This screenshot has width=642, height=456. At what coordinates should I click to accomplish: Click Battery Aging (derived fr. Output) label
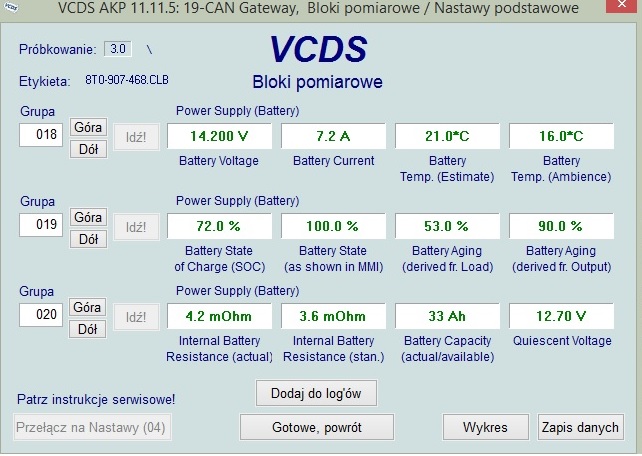click(562, 259)
